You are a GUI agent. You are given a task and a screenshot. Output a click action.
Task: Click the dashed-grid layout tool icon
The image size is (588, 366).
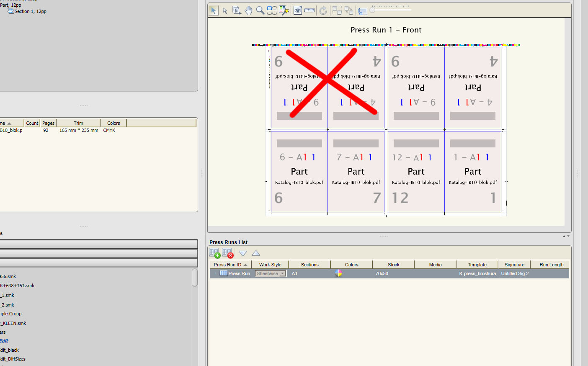(272, 10)
